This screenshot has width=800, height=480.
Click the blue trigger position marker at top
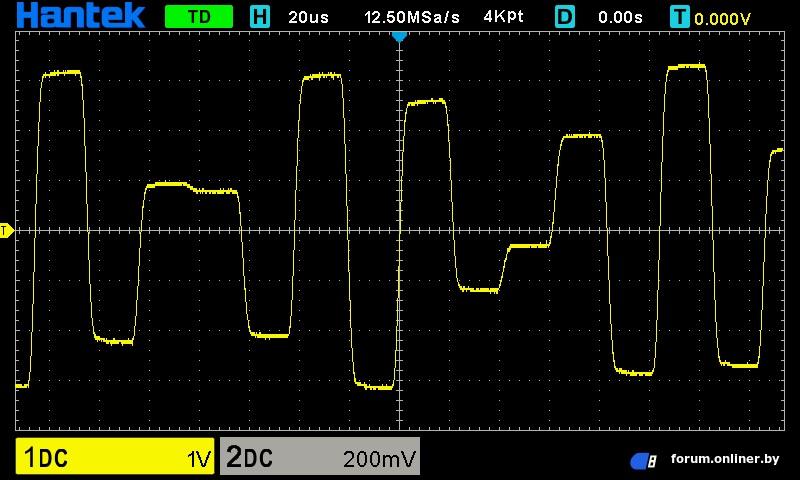400,36
